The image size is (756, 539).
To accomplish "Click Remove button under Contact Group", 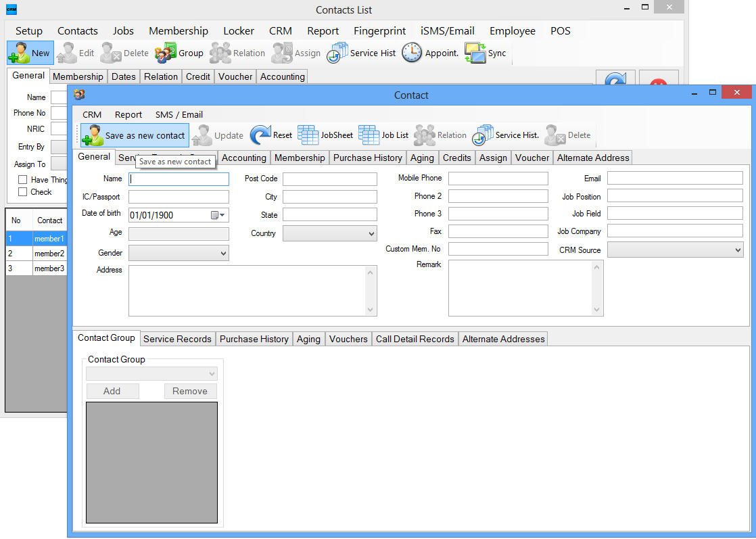I will (190, 391).
